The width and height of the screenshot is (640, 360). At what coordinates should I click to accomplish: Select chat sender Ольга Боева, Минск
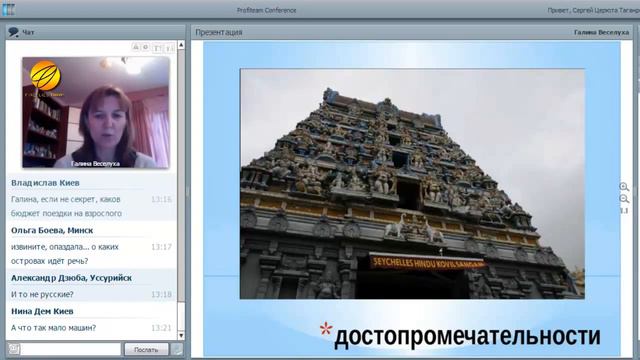(x=52, y=230)
